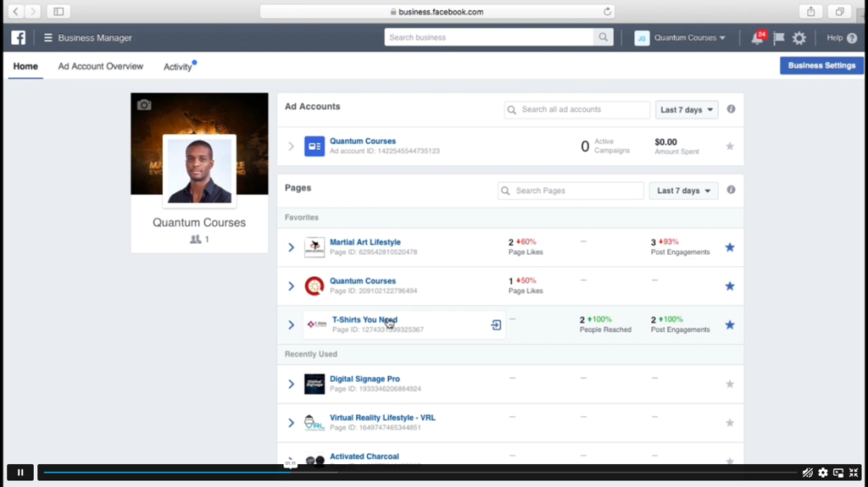The image size is (868, 487).
Task: Favorite the Quantum Courses ad account star
Action: point(730,146)
